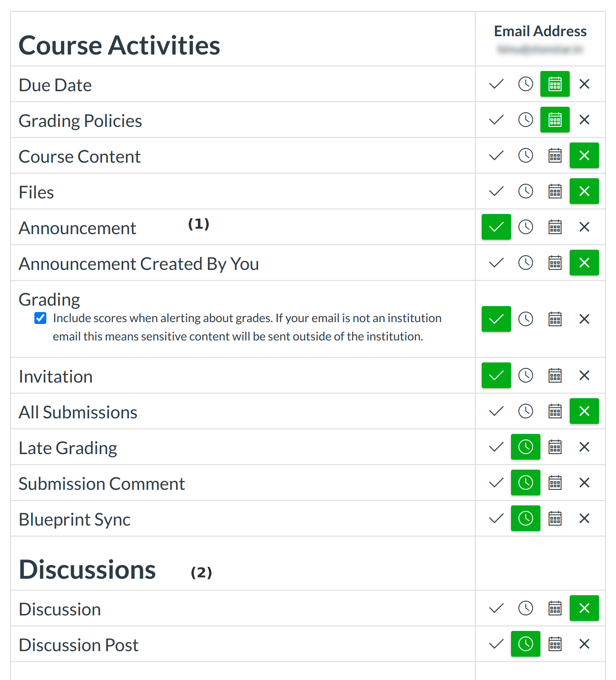
Task: Select weekly calendar for Invitation row
Action: (x=555, y=376)
